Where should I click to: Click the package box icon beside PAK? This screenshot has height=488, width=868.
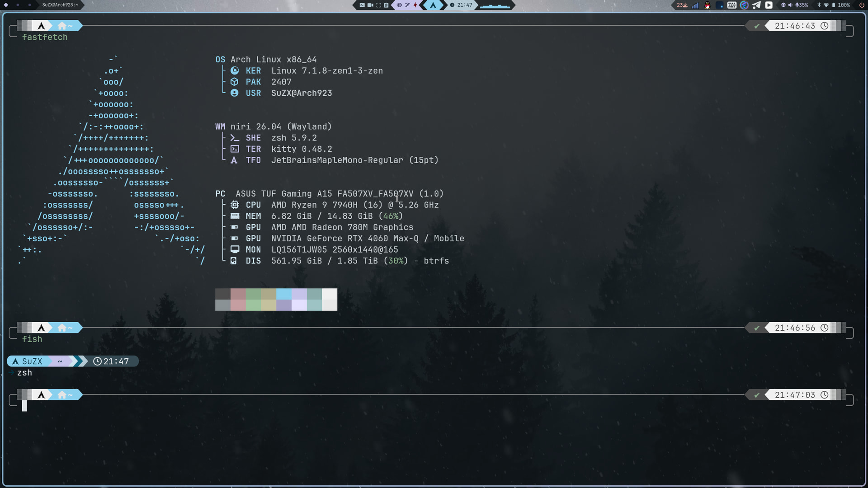point(235,82)
